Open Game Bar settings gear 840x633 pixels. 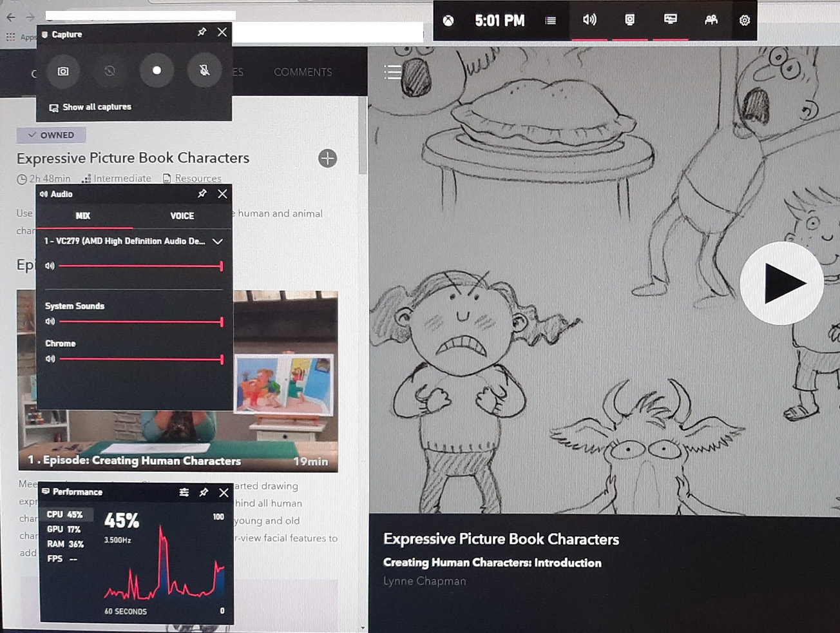tap(745, 21)
